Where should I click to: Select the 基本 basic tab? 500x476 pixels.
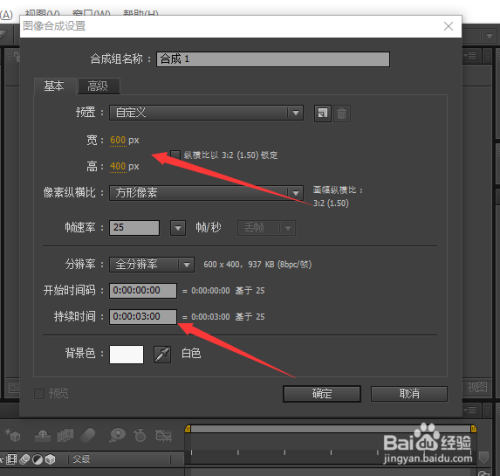coord(54,86)
